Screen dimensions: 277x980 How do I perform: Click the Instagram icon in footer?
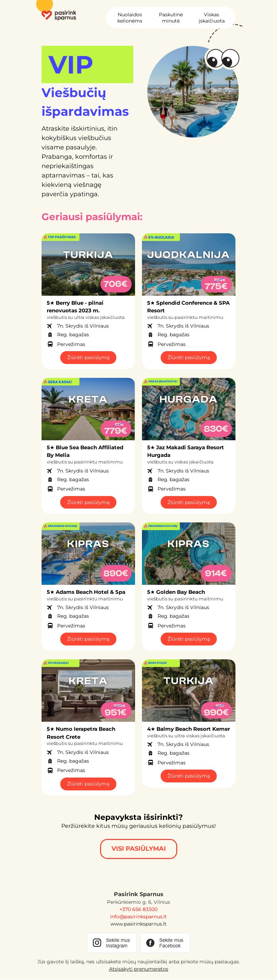[x=97, y=942]
